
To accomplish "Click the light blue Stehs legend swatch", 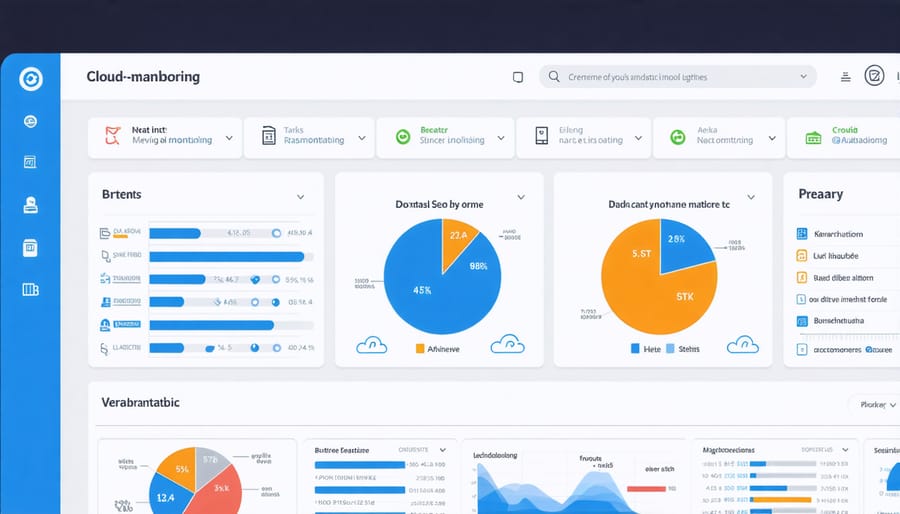I will pos(670,348).
